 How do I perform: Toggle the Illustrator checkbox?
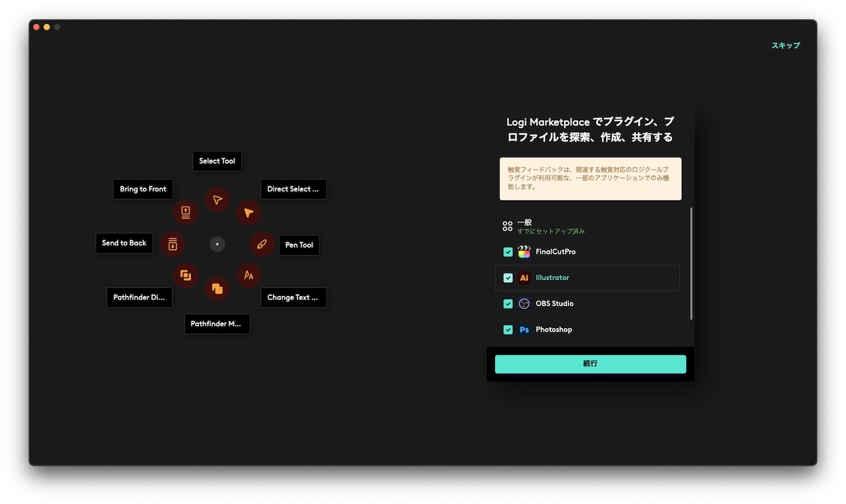(x=508, y=278)
